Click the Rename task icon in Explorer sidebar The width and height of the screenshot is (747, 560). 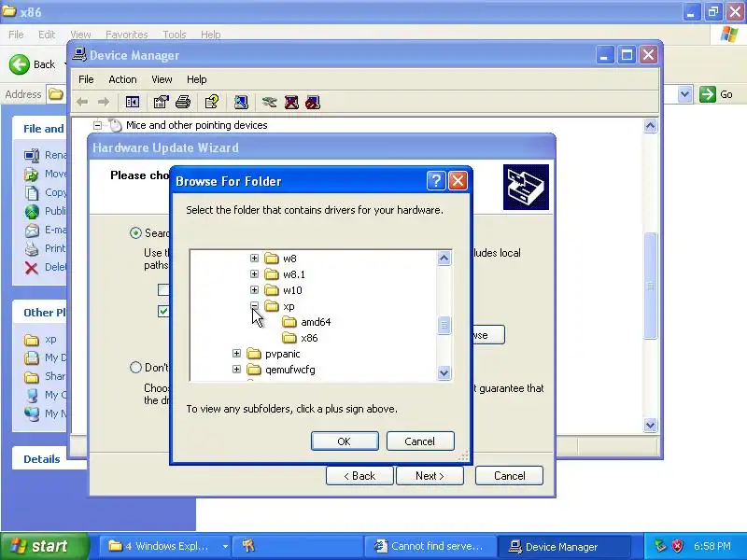tap(32, 155)
